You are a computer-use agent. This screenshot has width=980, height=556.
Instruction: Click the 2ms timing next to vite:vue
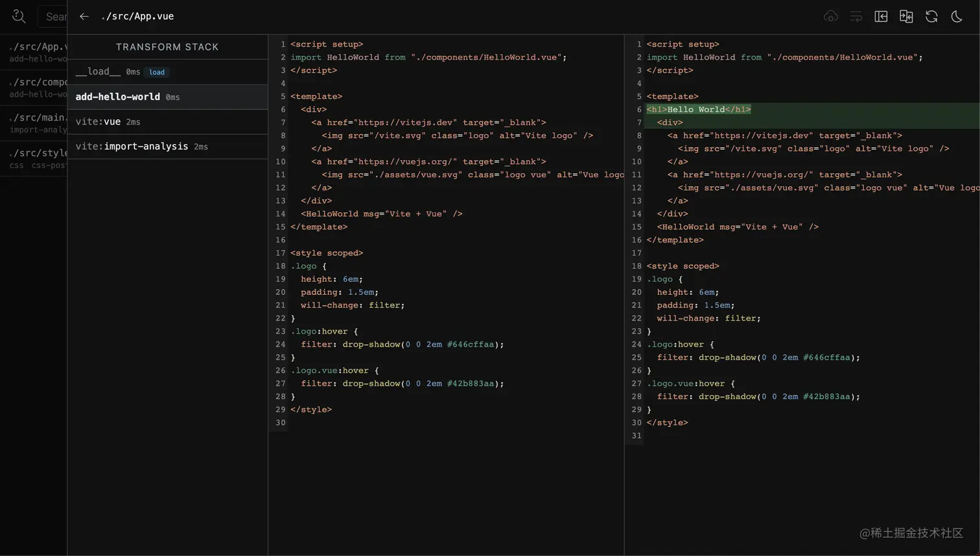134,122
